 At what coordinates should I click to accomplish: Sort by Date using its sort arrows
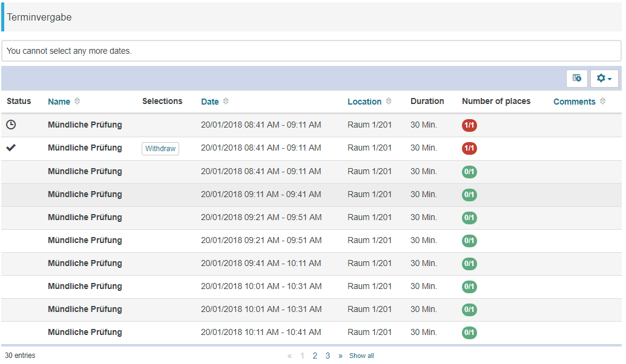pyautogui.click(x=226, y=102)
